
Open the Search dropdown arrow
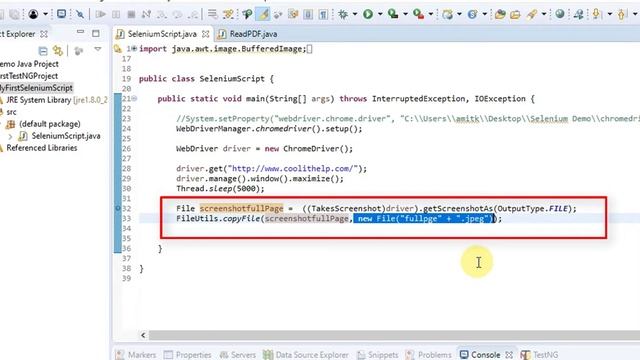coord(544,15)
